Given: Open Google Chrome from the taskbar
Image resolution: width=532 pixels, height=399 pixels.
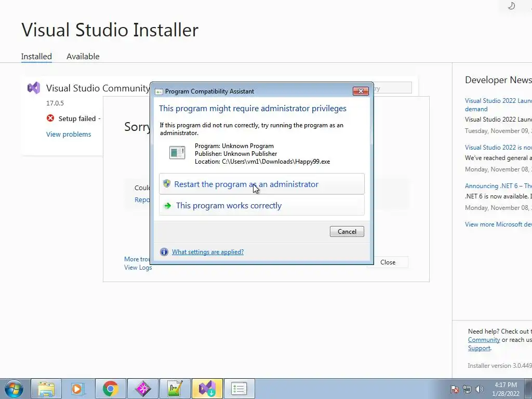Looking at the screenshot, I should [110, 389].
